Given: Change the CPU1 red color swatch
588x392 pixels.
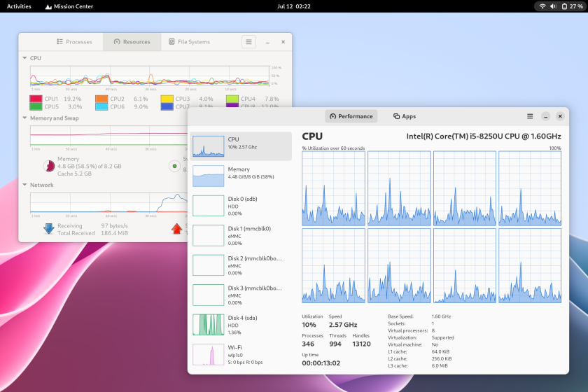Looking at the screenshot, I should [x=36, y=99].
